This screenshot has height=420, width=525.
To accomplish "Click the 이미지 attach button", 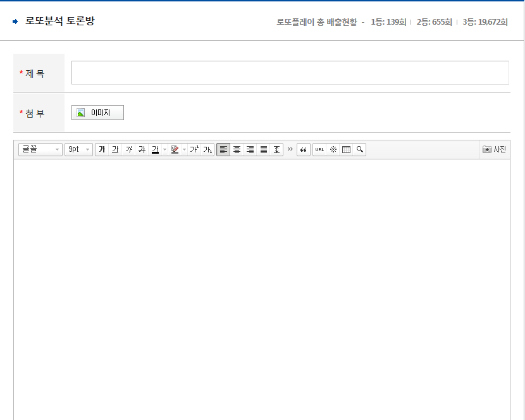I will click(x=97, y=113).
